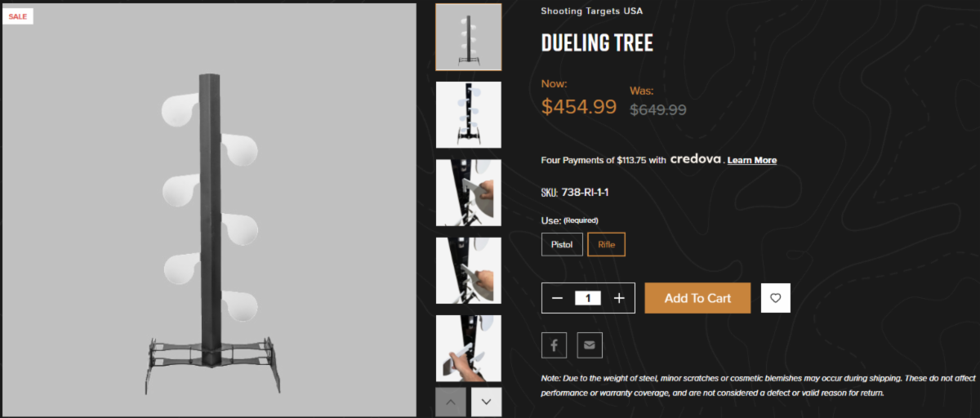Show the next thumbnails with the down arrow

[487, 402]
